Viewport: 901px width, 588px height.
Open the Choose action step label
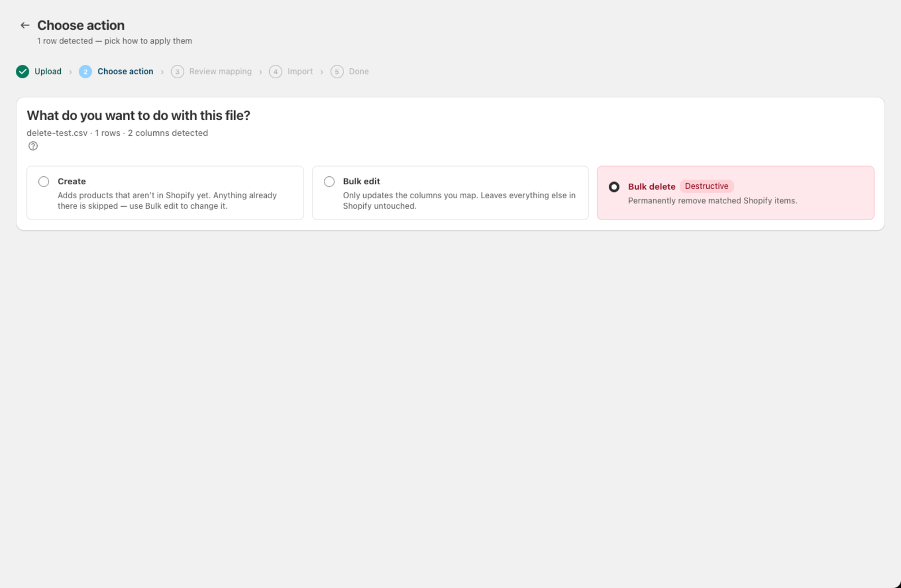[x=125, y=72]
